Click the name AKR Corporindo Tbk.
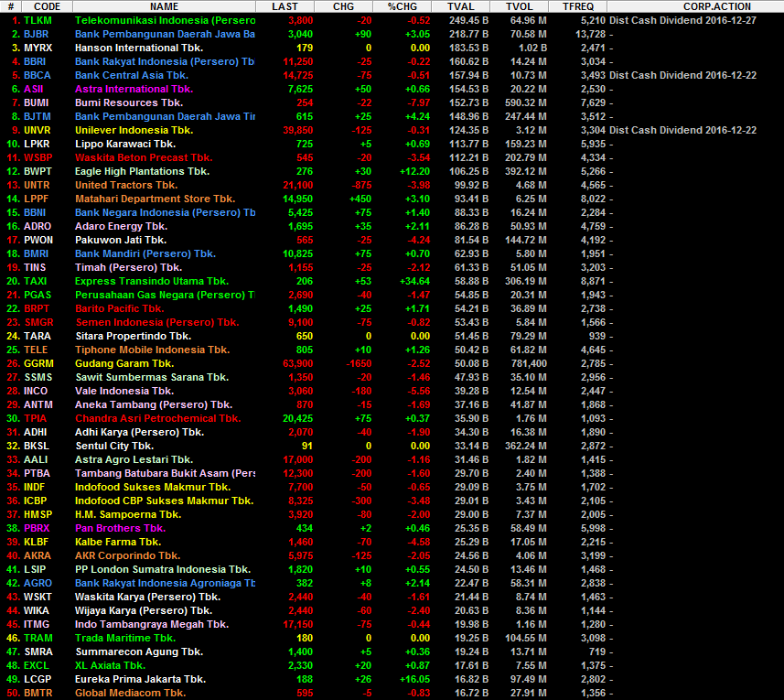Image resolution: width=784 pixels, height=700 pixels. [x=127, y=556]
